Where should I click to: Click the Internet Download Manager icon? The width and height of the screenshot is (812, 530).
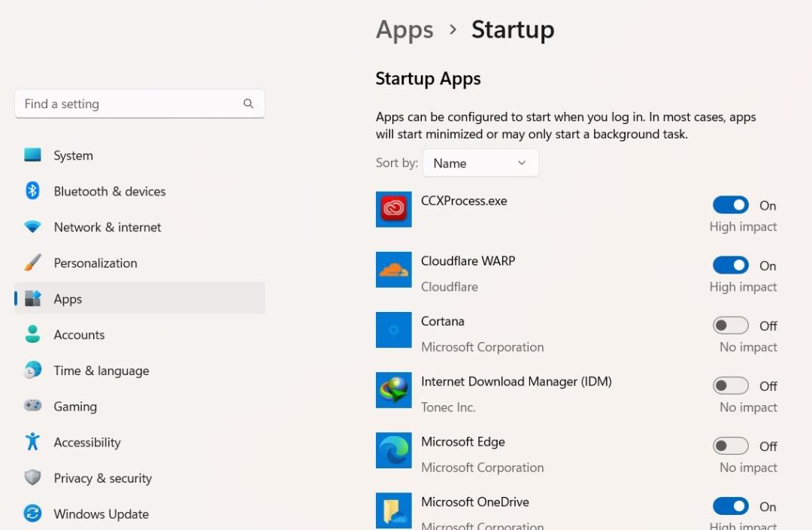(x=393, y=389)
